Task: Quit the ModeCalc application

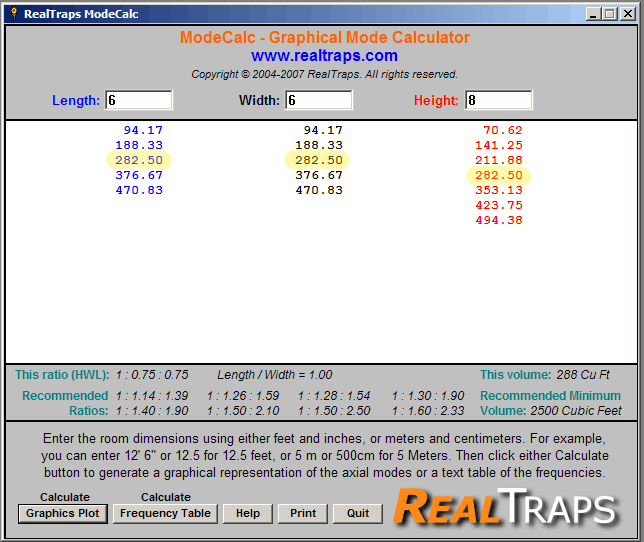Action: coord(358,513)
